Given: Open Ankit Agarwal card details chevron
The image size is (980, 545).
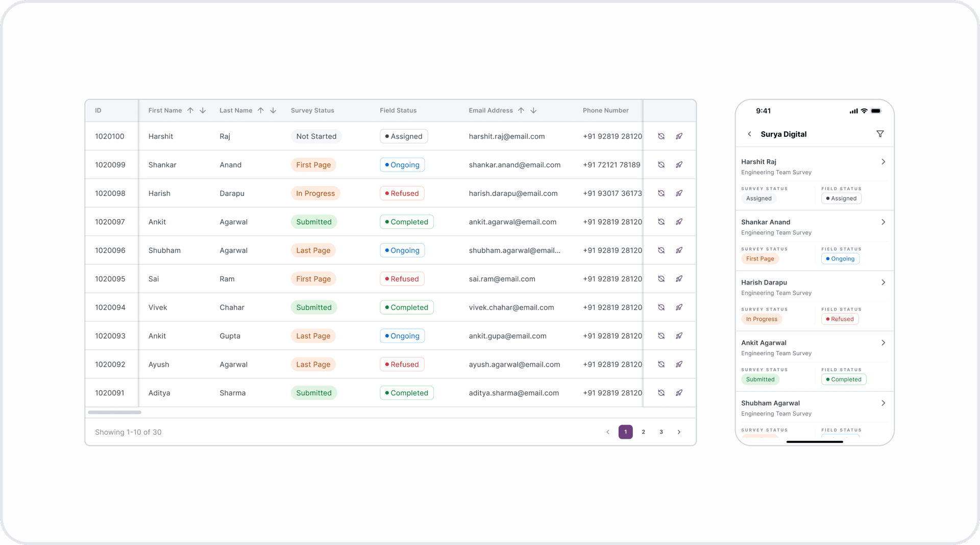Looking at the screenshot, I should (883, 343).
